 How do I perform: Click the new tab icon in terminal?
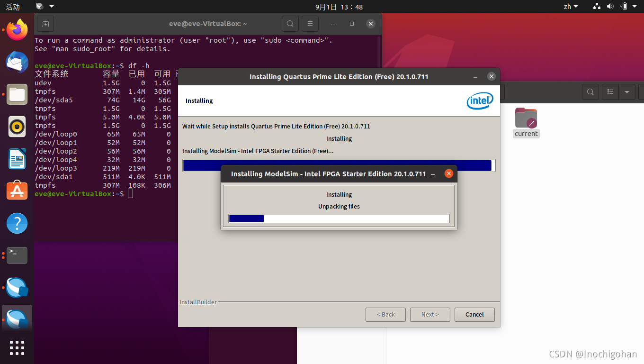pyautogui.click(x=45, y=24)
